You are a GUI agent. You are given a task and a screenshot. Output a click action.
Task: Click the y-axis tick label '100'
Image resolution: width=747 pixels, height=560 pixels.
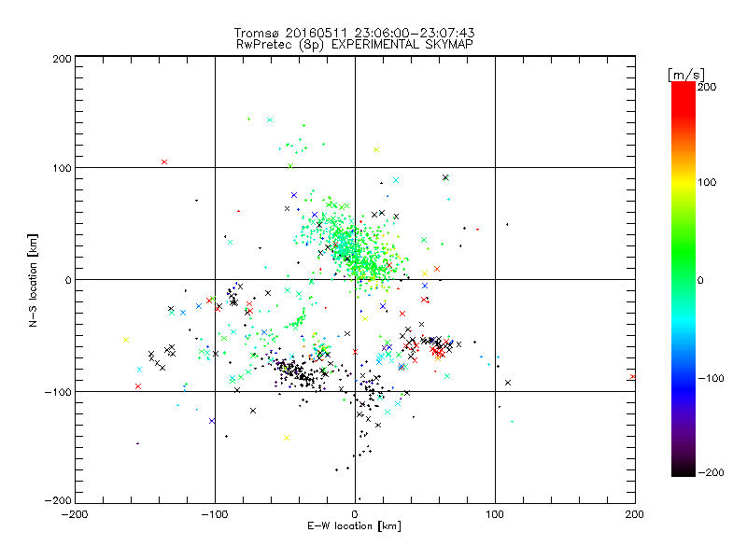pyautogui.click(x=62, y=168)
